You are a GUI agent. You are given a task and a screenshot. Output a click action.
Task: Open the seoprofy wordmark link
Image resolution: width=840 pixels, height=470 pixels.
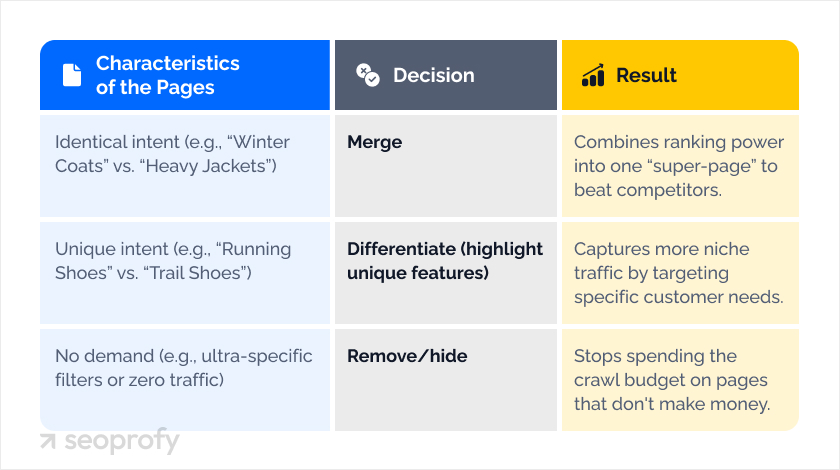pos(121,442)
